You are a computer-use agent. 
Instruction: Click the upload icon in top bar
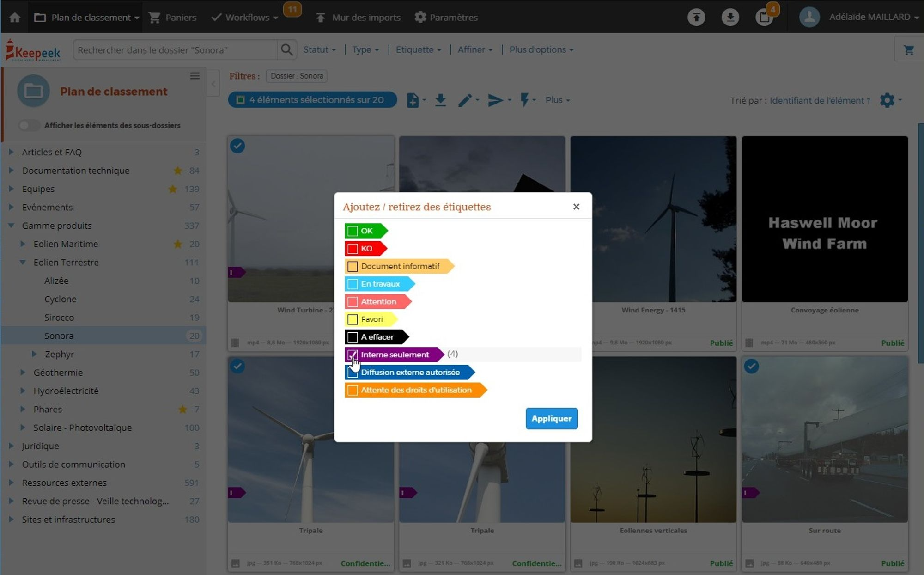(x=696, y=17)
